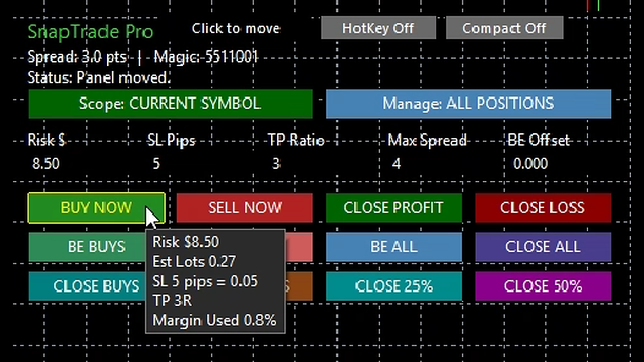Click the BE Offset field 0.000
The width and height of the screenshot is (644, 362).
pos(530,164)
